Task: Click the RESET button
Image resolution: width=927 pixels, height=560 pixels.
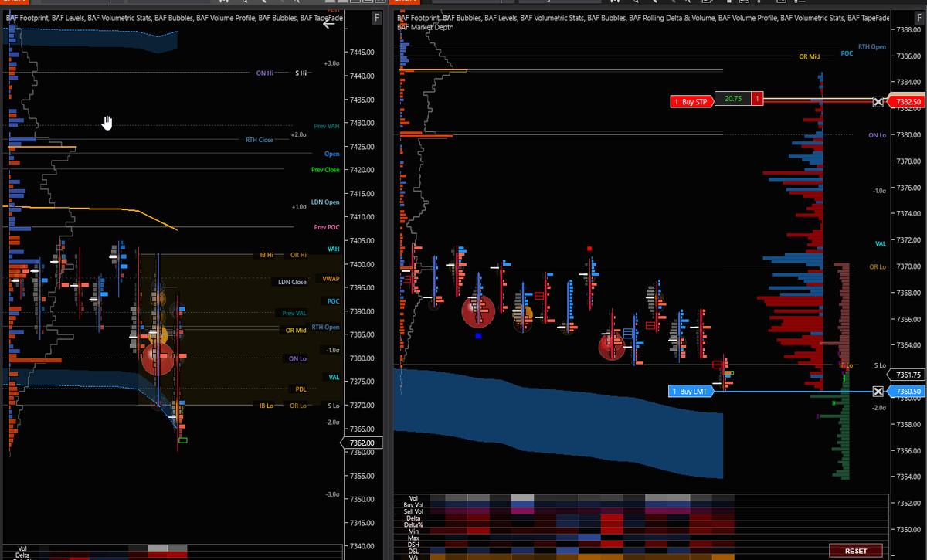Action: coord(855,551)
